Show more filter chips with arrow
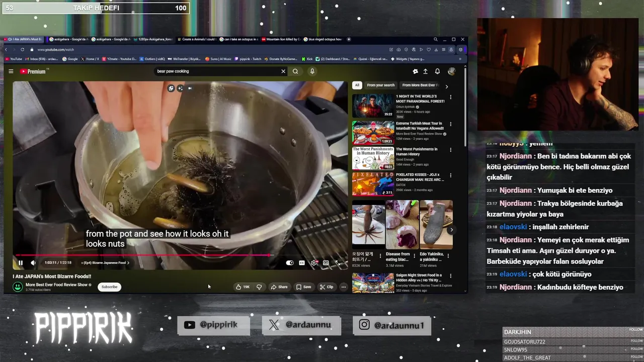Screen dimensions: 644x362 point(446,86)
